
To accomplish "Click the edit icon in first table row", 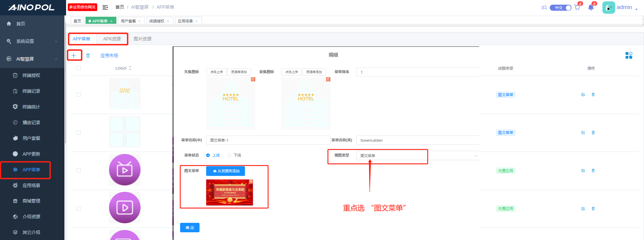I will (x=583, y=95).
